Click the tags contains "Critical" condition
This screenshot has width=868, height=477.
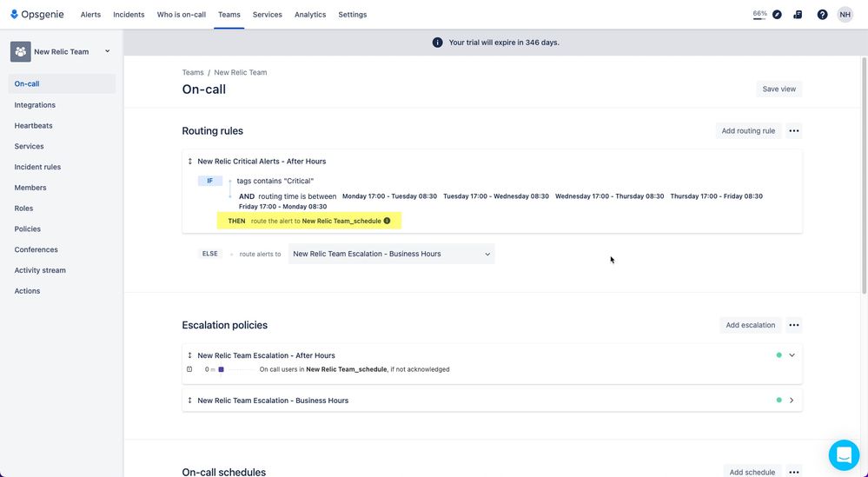click(x=275, y=181)
